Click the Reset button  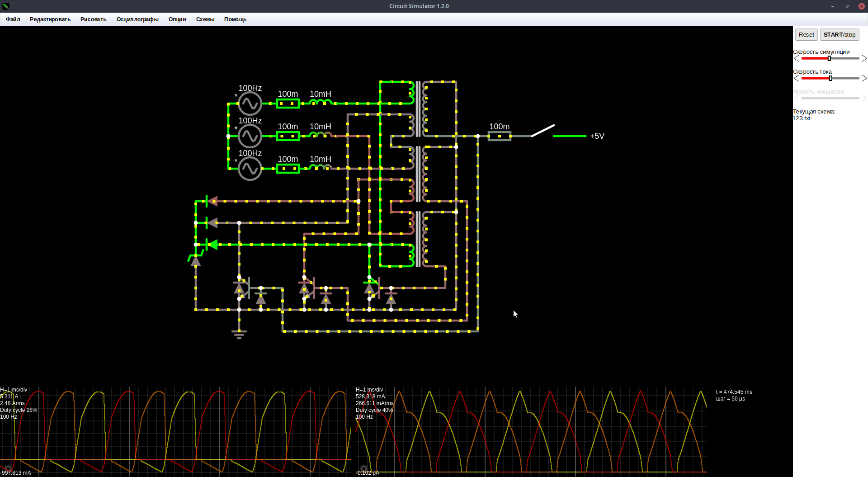coord(806,35)
